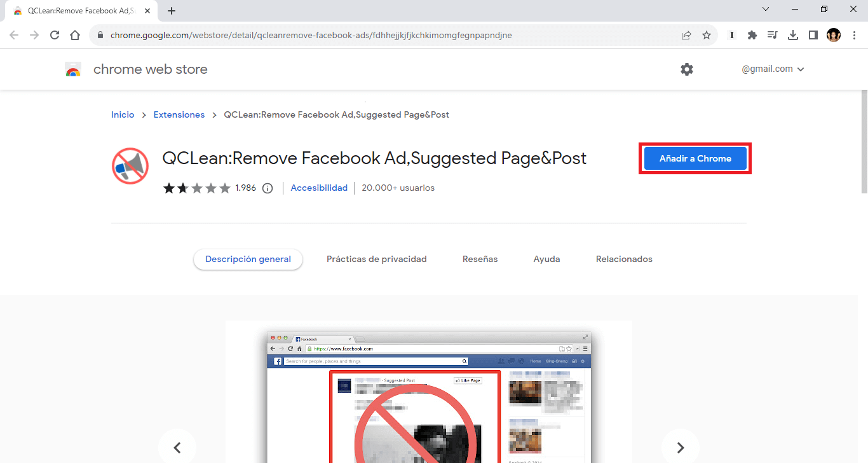This screenshot has width=868, height=463.
Task: Open the Extensions puzzle icon
Action: click(752, 36)
